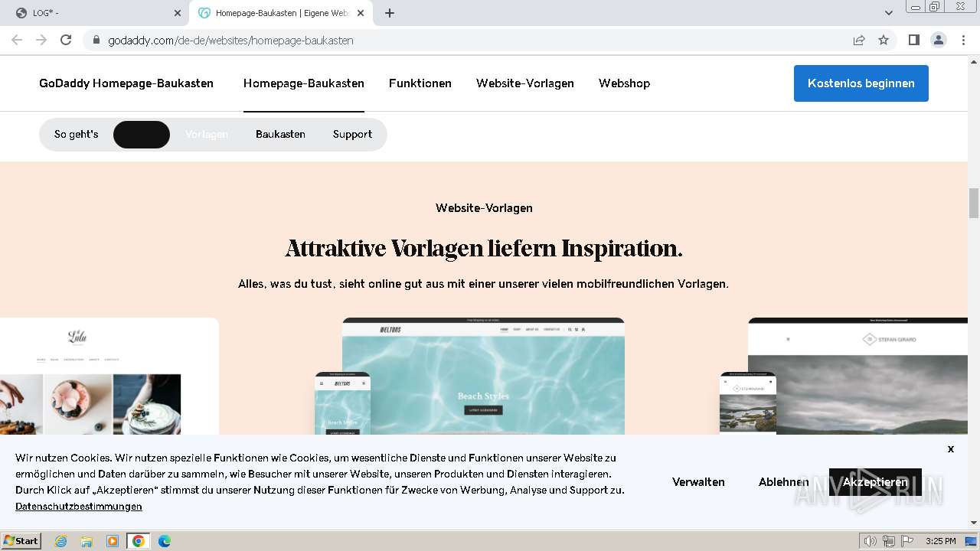The height and width of the screenshot is (551, 980).
Task: Open the Funktionen navigation item
Action: pyautogui.click(x=420, y=83)
